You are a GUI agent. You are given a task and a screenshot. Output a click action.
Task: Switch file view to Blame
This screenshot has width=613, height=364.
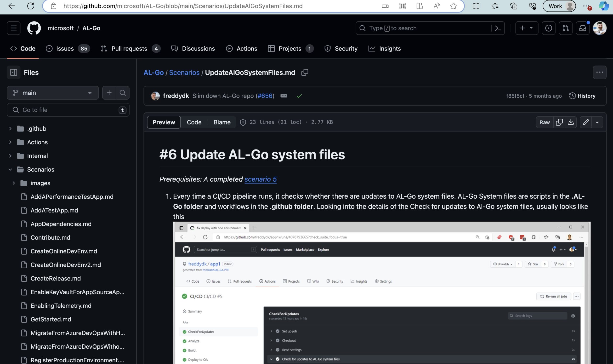pyautogui.click(x=222, y=122)
